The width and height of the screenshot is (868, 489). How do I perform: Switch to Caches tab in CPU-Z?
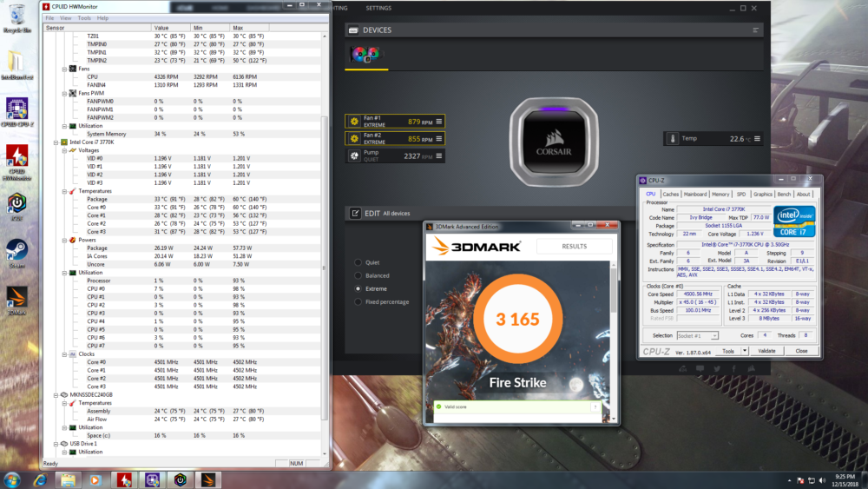(670, 195)
